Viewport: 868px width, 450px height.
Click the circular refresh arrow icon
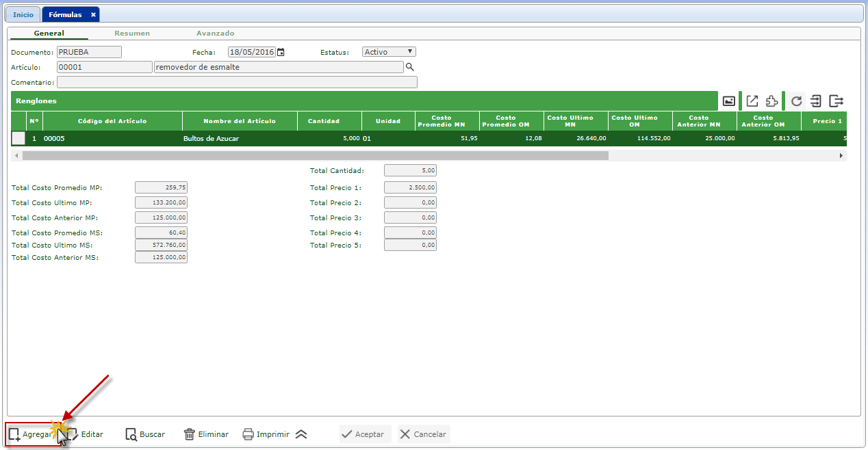tap(796, 101)
